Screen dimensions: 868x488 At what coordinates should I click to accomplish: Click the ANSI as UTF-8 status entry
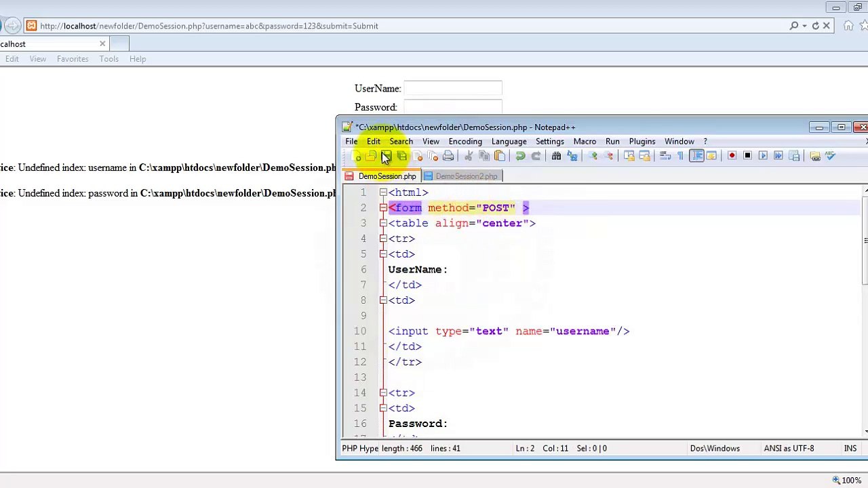click(789, 448)
